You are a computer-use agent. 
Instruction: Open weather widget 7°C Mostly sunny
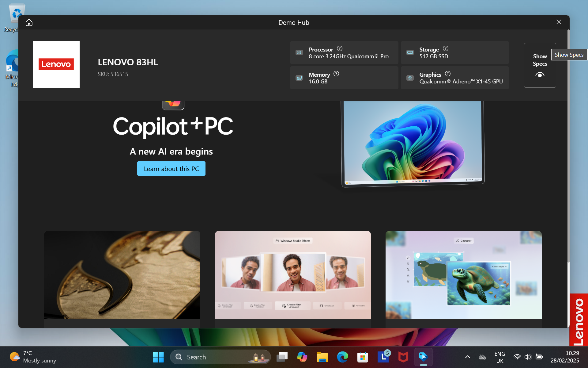point(33,357)
